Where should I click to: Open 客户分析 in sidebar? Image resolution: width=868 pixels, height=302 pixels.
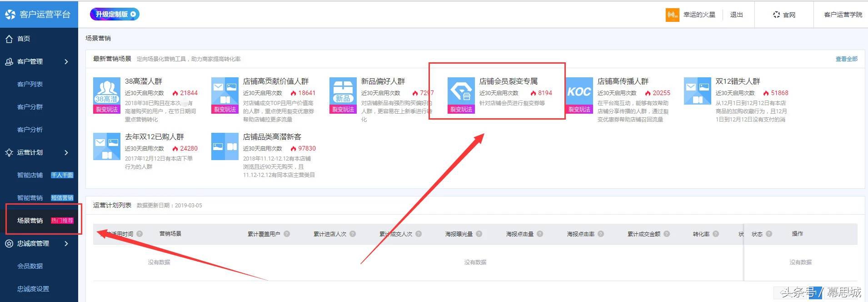[30, 130]
